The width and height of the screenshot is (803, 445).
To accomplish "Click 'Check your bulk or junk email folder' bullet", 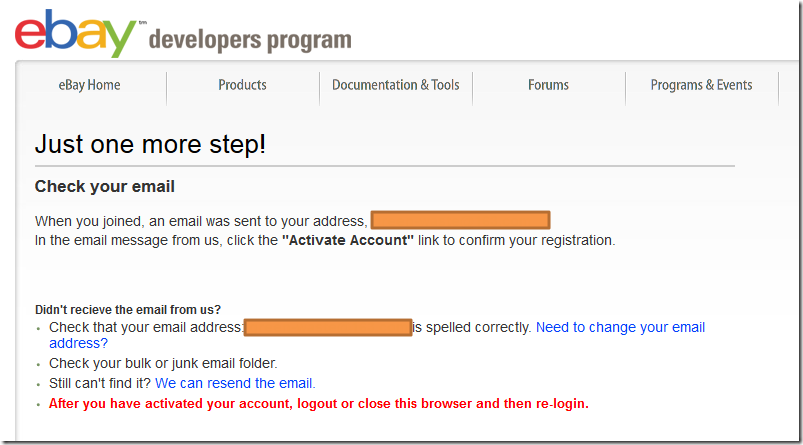I will click(163, 363).
